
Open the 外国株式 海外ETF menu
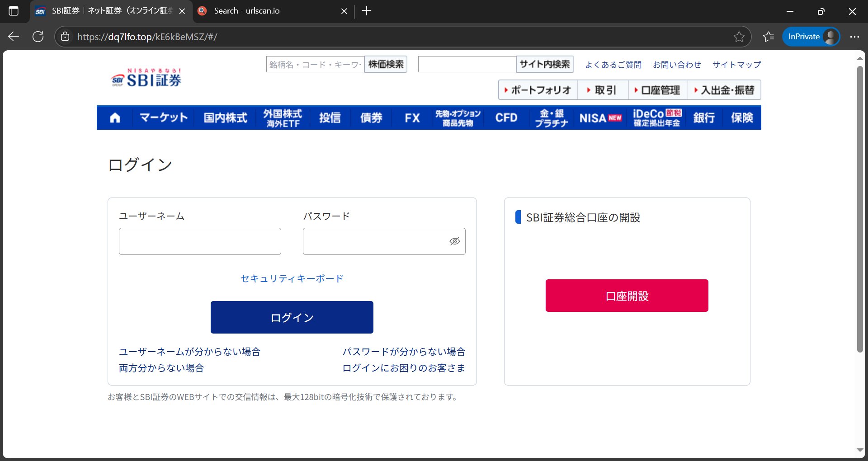click(283, 118)
